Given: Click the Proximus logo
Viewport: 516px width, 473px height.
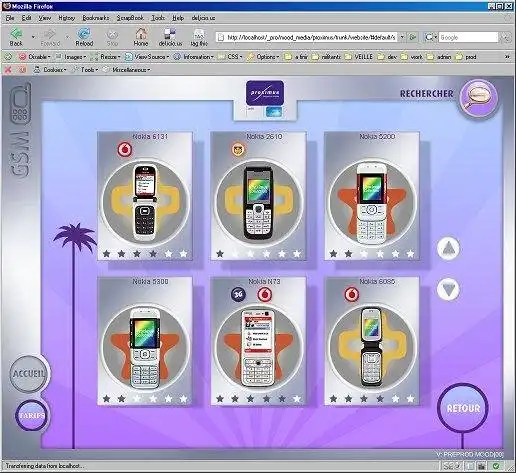Looking at the screenshot, I should click(265, 93).
